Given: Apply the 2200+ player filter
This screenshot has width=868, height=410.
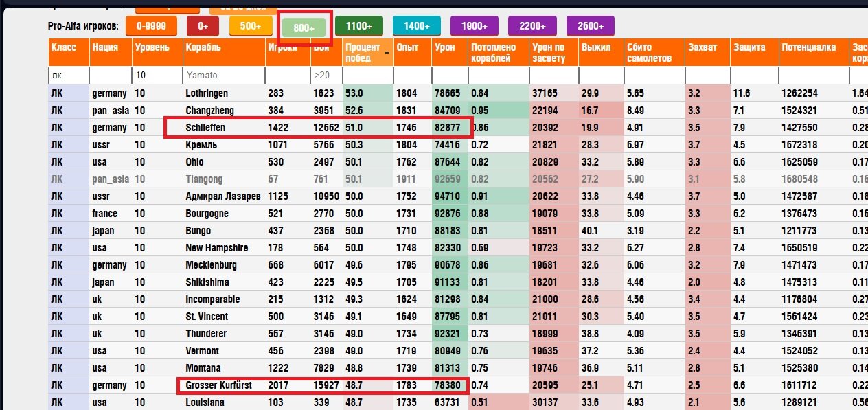Looking at the screenshot, I should [532, 26].
